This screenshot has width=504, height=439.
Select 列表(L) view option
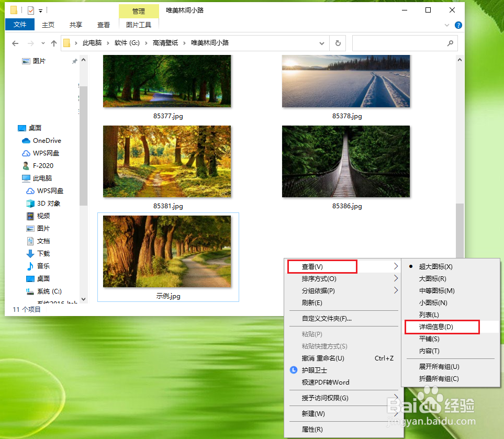click(x=451, y=315)
